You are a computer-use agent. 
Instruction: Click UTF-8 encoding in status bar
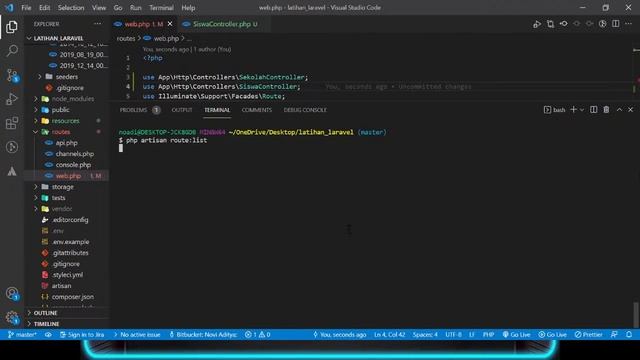coord(453,335)
